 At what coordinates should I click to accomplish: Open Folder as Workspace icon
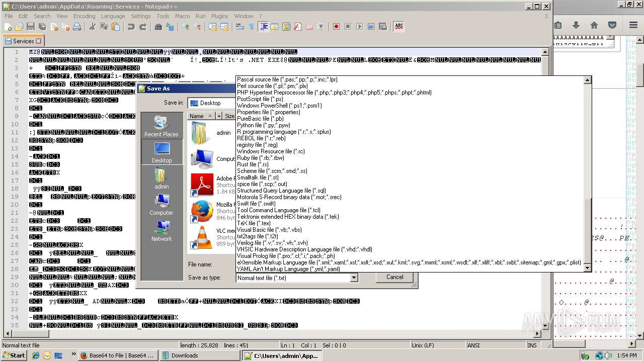click(x=309, y=27)
